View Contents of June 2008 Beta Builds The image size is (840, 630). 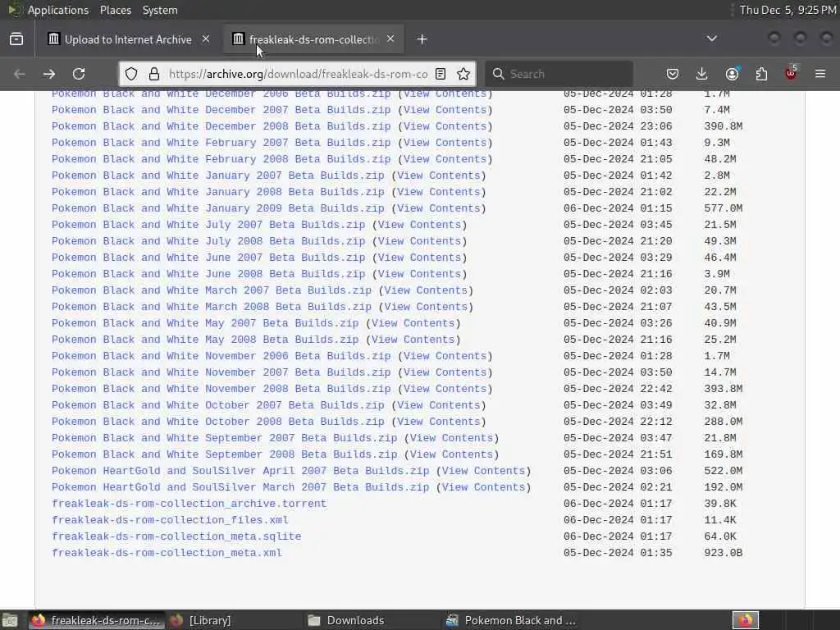point(419,274)
